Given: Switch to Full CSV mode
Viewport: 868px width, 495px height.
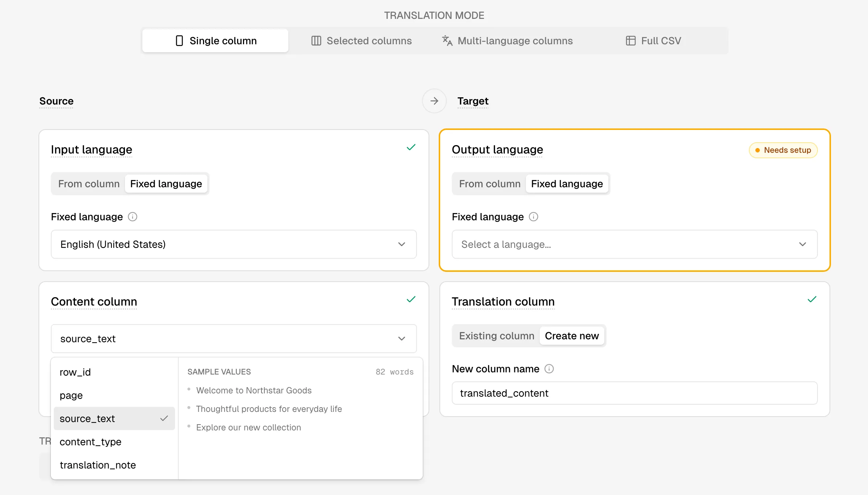Looking at the screenshot, I should [x=653, y=41].
